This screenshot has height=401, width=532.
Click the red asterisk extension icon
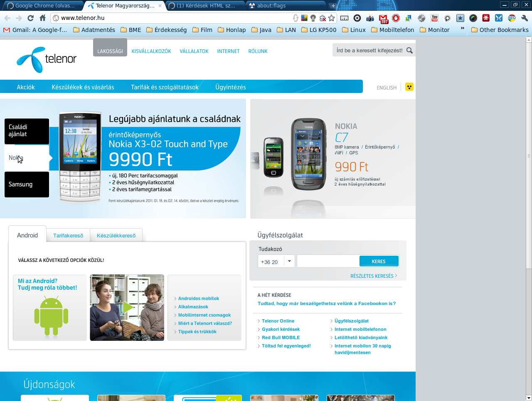coord(486,18)
